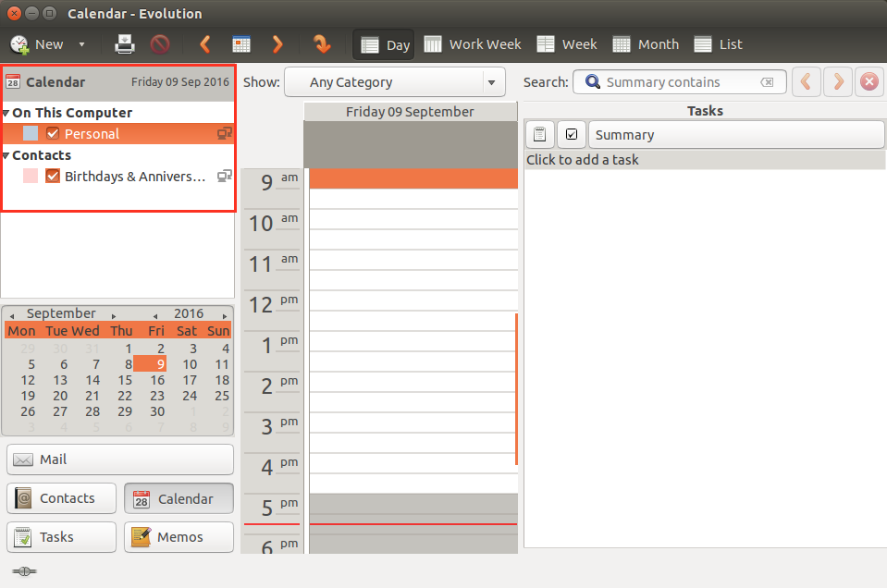Switch to Month view
The width and height of the screenshot is (887, 588).
click(646, 44)
